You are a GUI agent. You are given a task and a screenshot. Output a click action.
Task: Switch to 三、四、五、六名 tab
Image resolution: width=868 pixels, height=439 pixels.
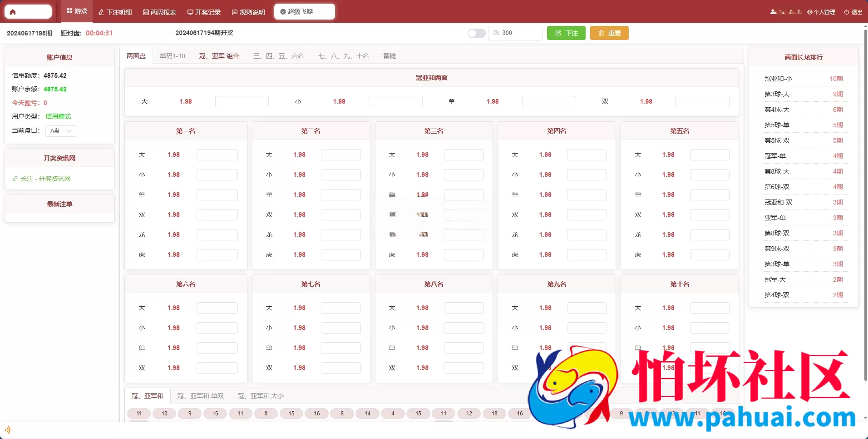278,56
